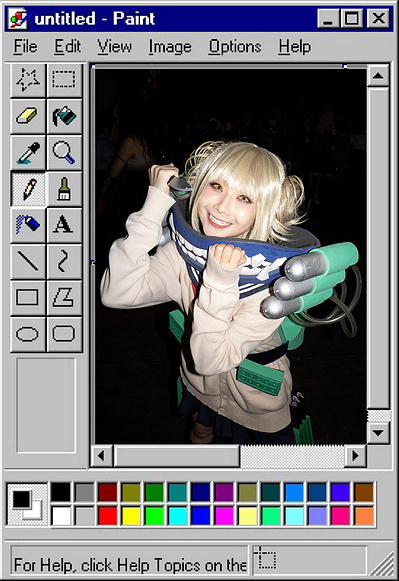Activate the Fill With Color bucket

(x=64, y=116)
